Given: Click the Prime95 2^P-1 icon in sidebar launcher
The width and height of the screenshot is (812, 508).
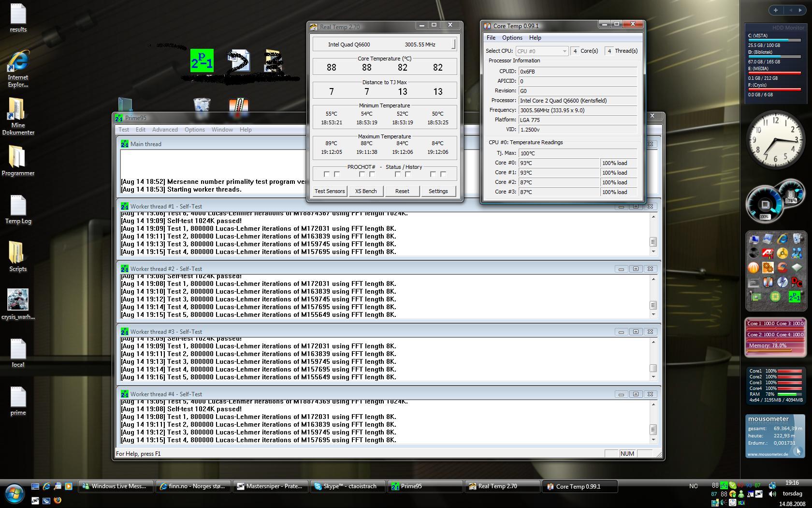Looking at the screenshot, I should point(794,297).
